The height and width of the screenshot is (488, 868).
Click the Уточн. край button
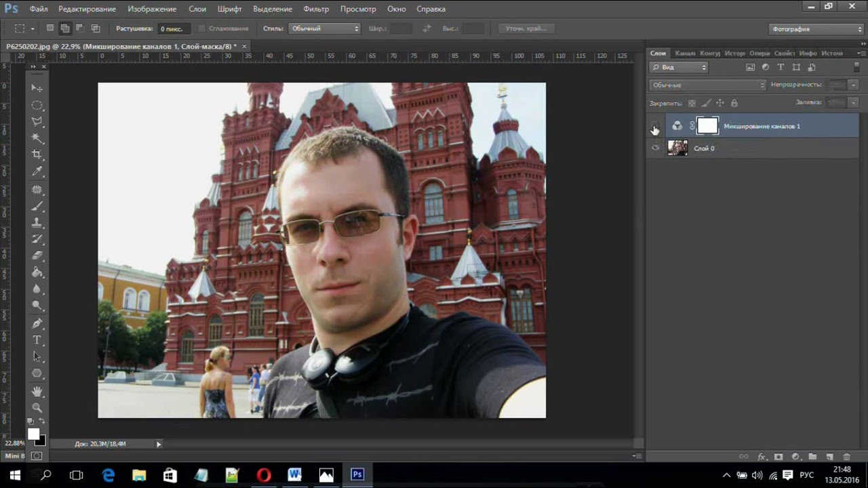click(x=526, y=28)
